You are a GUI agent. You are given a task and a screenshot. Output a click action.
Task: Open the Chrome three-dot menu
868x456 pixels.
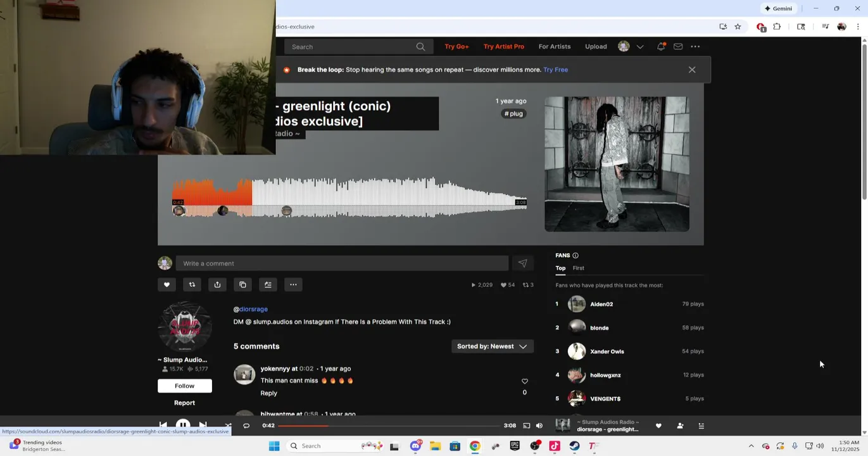(858, 27)
